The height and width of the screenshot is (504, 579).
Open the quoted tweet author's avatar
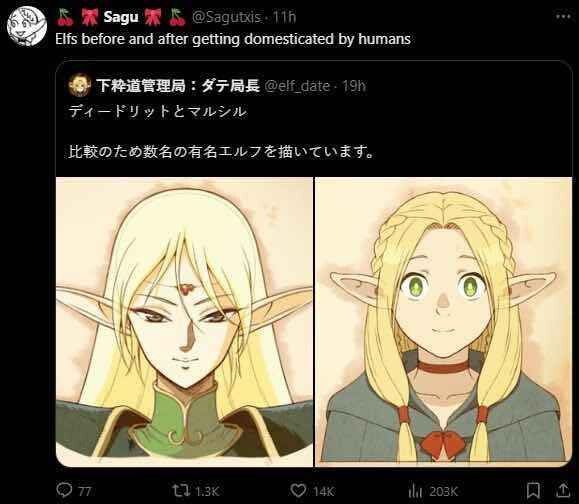[79, 85]
